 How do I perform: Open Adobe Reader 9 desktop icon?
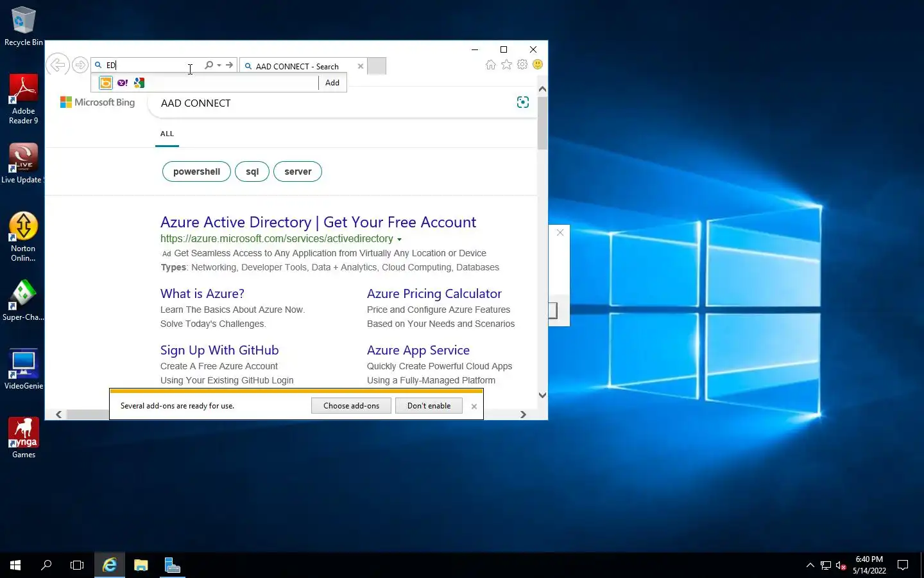pyautogui.click(x=24, y=99)
